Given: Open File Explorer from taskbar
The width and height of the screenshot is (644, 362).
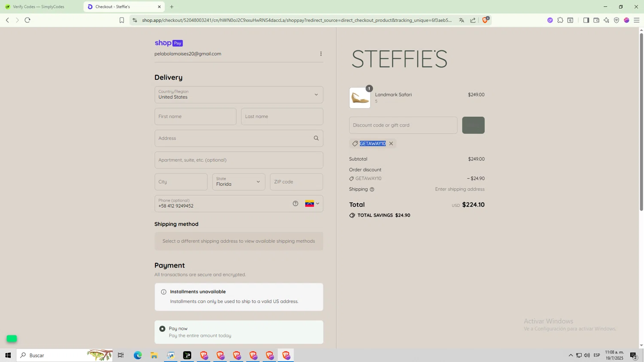Looking at the screenshot, I should tap(154, 355).
